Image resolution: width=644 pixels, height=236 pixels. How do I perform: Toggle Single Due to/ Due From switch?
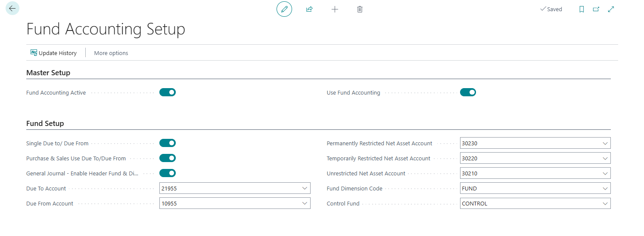[x=168, y=143]
